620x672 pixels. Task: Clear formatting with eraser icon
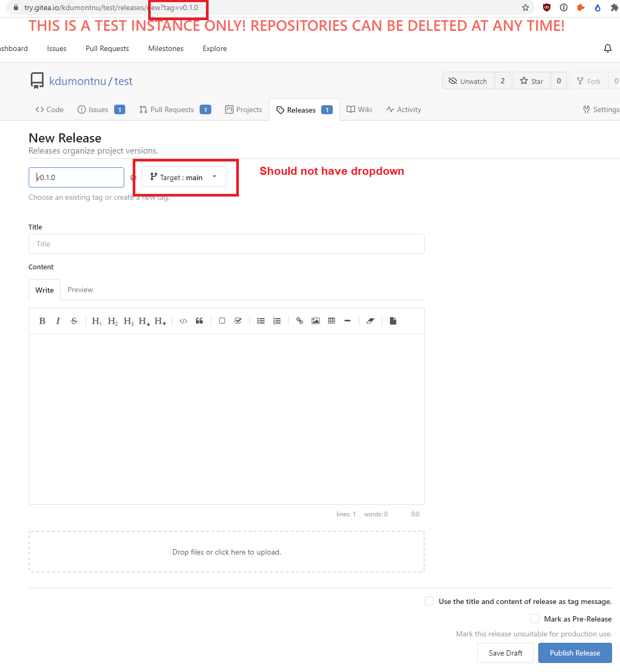point(370,321)
